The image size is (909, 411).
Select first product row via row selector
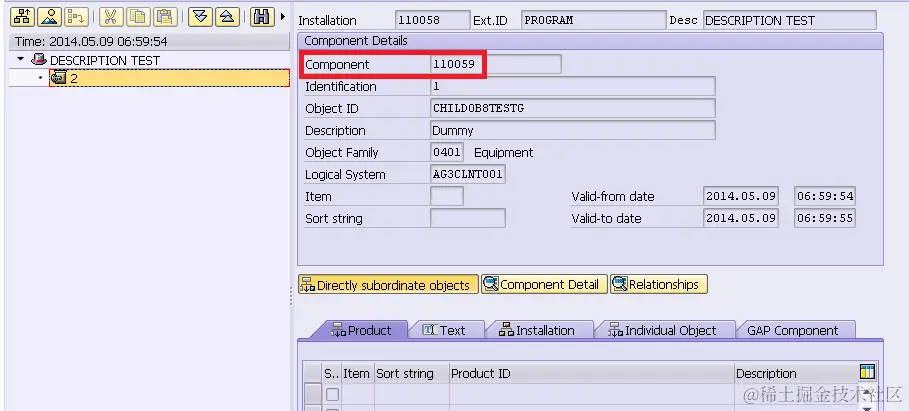pyautogui.click(x=313, y=394)
